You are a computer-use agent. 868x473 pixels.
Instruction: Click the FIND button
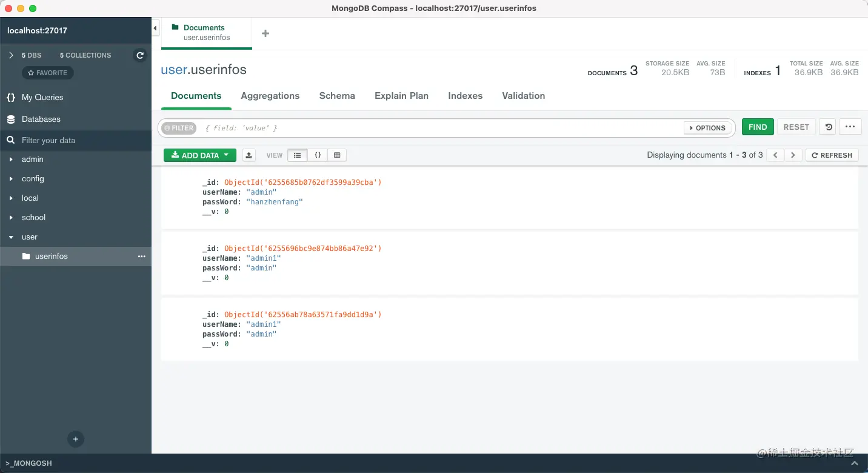(x=758, y=127)
